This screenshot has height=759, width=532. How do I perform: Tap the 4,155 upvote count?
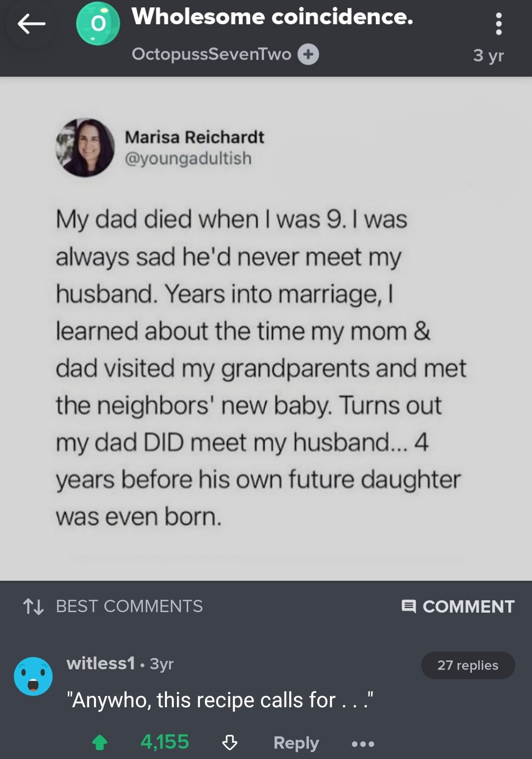point(165,742)
